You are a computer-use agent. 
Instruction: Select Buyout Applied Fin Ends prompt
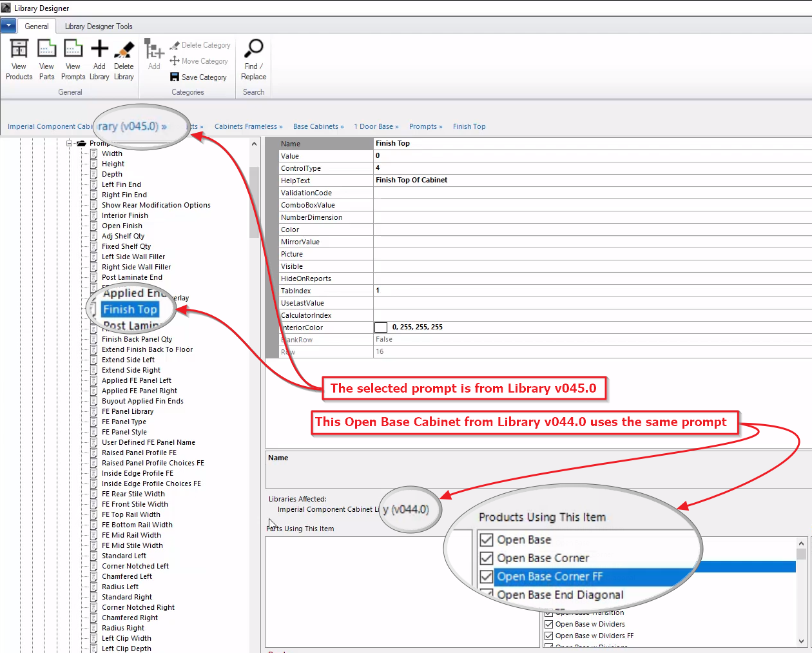click(x=142, y=401)
